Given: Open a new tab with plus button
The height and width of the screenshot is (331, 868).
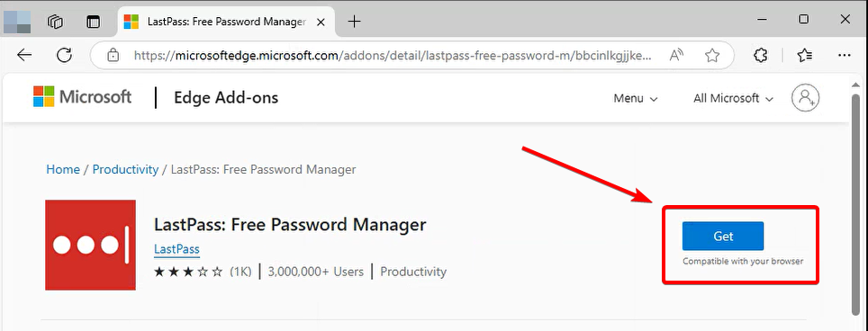Looking at the screenshot, I should [354, 22].
